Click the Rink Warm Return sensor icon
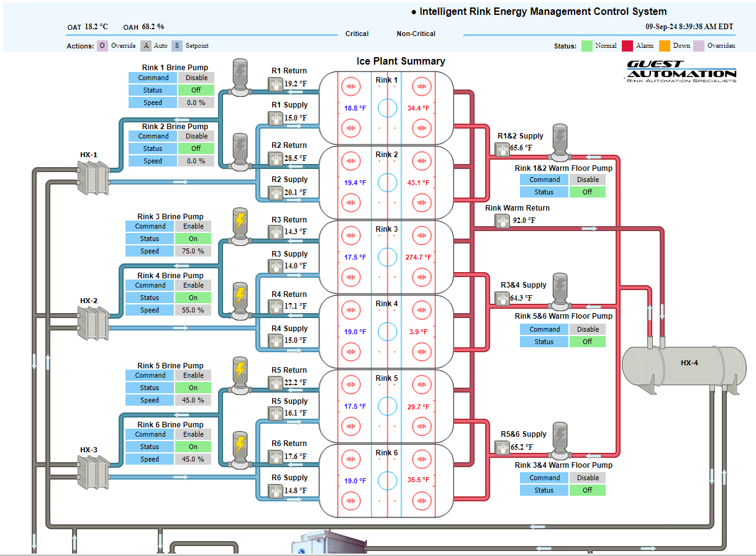756x556 pixels. click(x=503, y=221)
